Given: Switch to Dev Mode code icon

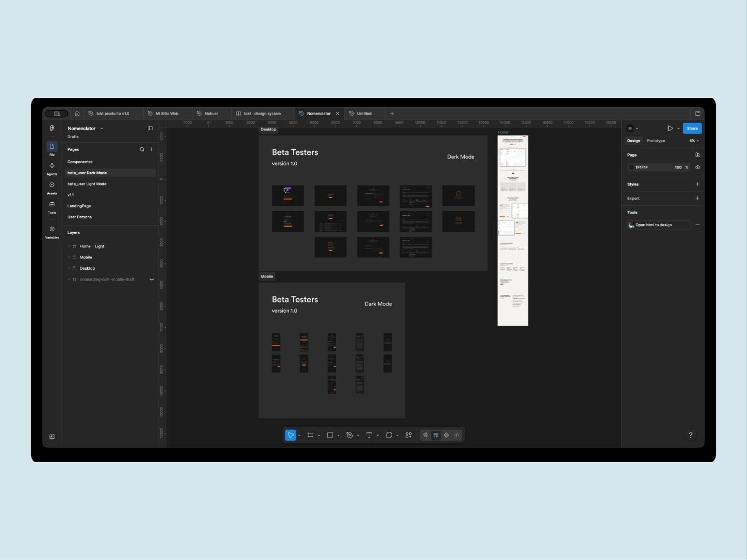Looking at the screenshot, I should pos(457,435).
